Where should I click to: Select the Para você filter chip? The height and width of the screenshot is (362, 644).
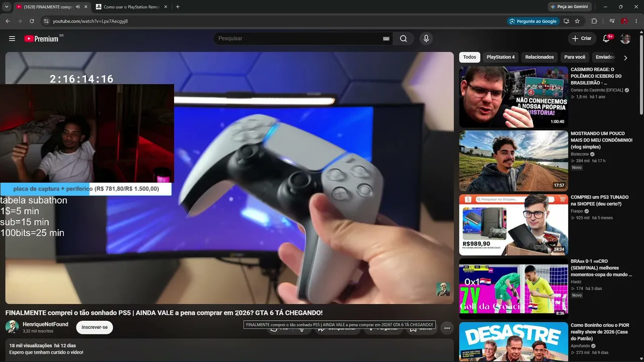[575, 57]
